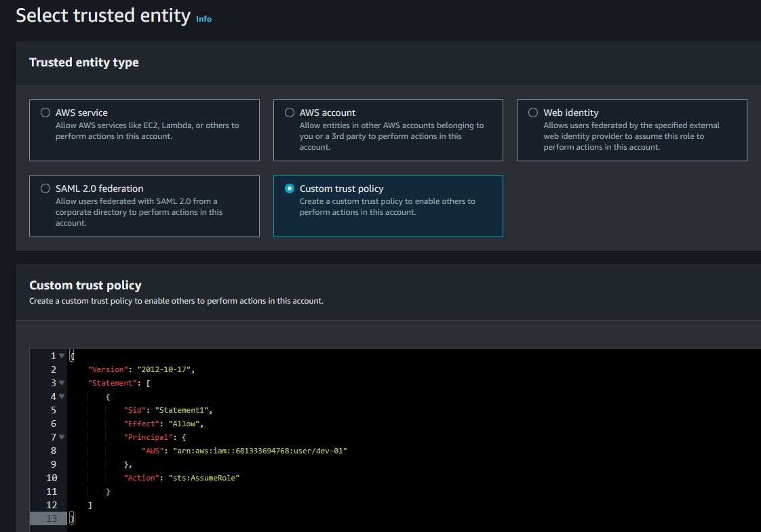This screenshot has height=532, width=761.
Task: Click the 2012-10-17 version value
Action: pyautogui.click(x=165, y=369)
